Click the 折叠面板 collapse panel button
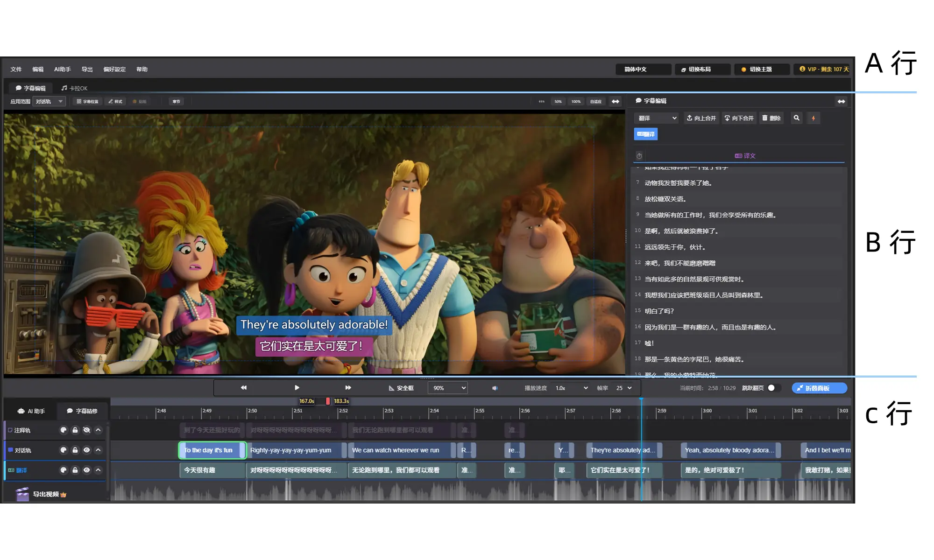Screen dimensions: 934x560 coord(820,388)
